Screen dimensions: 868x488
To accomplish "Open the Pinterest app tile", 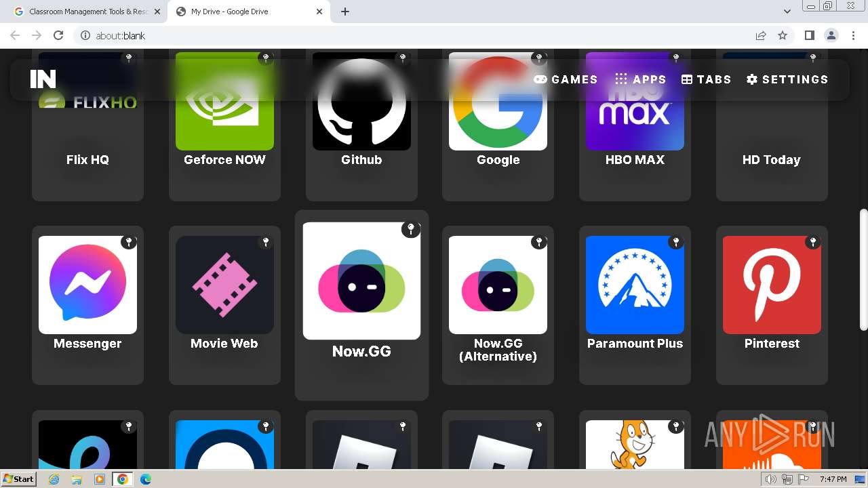I will click(772, 305).
